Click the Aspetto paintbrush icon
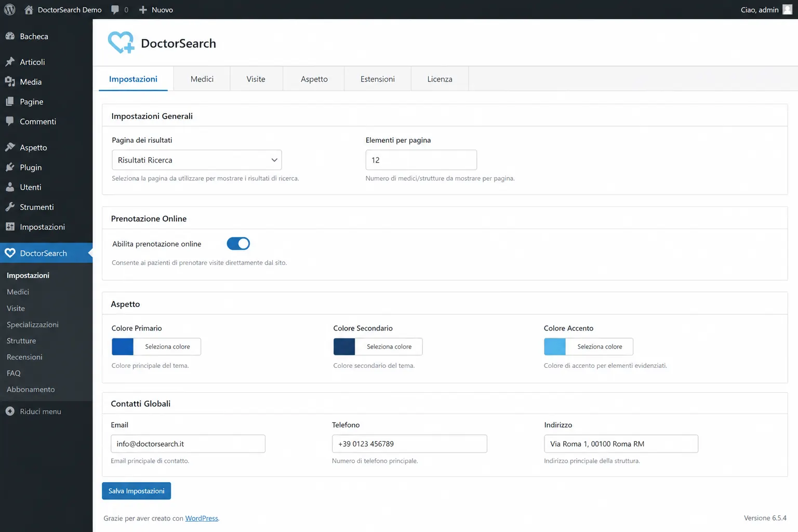Viewport: 798px width, 532px height. pyautogui.click(x=10, y=147)
